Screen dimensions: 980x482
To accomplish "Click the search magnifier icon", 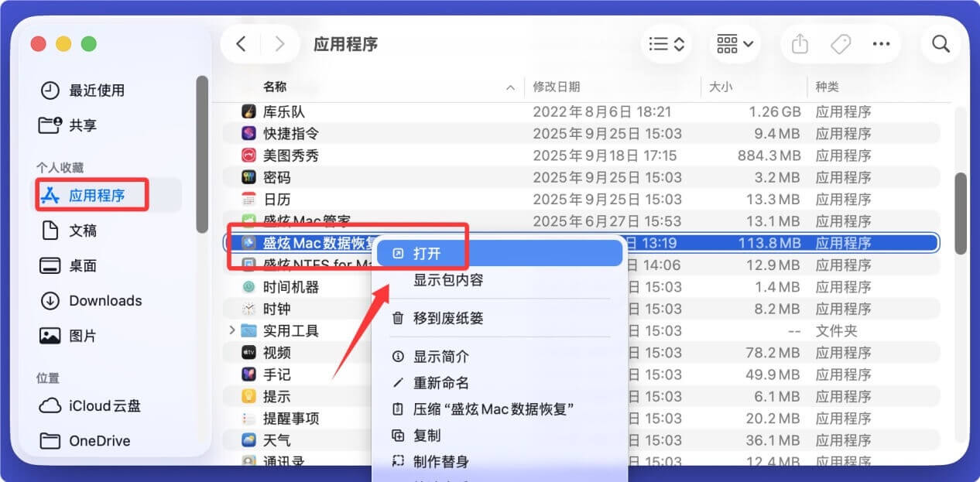I will [x=941, y=44].
